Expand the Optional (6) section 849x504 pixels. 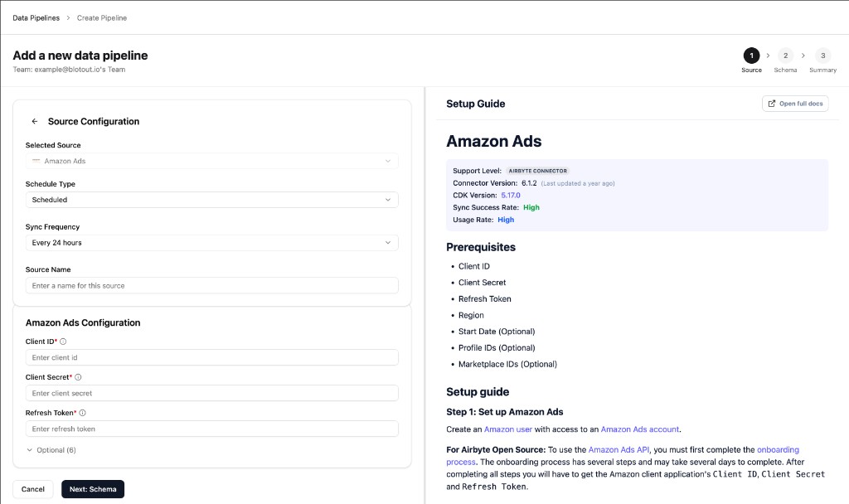[x=51, y=450]
